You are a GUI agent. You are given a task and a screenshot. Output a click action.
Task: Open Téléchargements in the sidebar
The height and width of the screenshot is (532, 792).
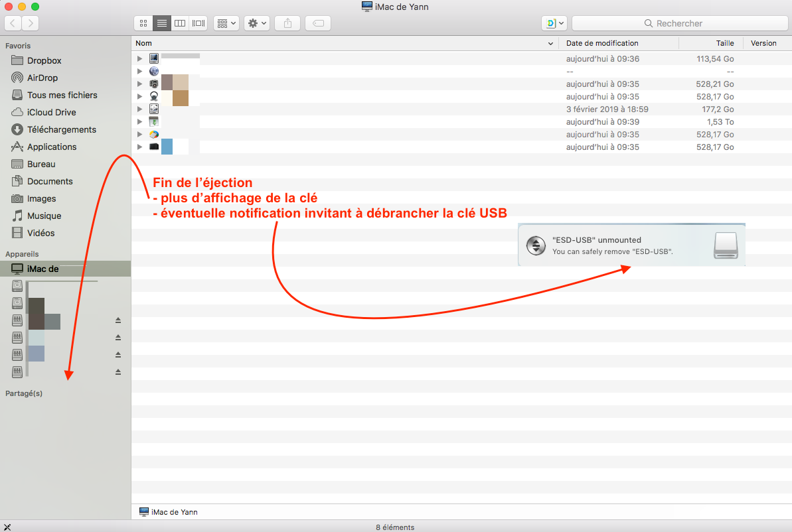61,129
